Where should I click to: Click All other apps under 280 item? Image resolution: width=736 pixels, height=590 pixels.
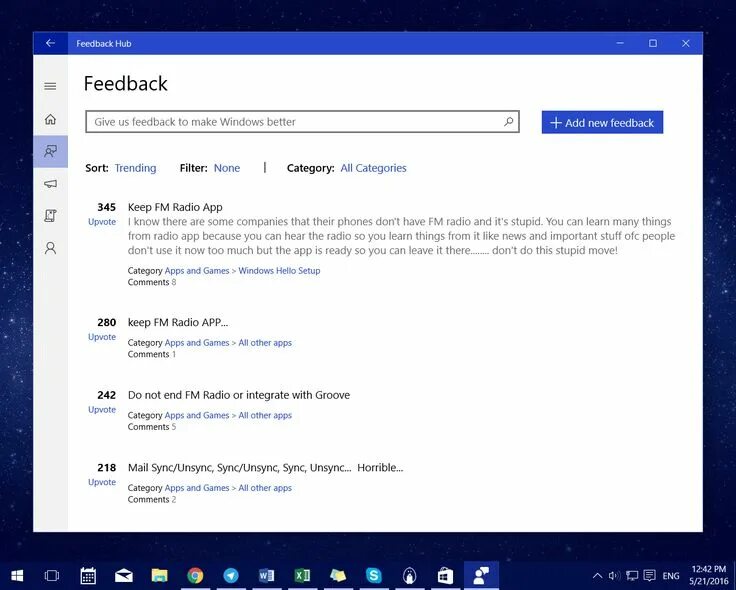pos(265,343)
